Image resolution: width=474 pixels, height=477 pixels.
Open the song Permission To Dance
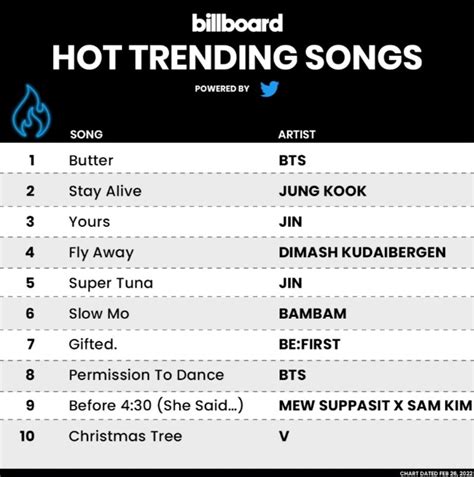(146, 375)
